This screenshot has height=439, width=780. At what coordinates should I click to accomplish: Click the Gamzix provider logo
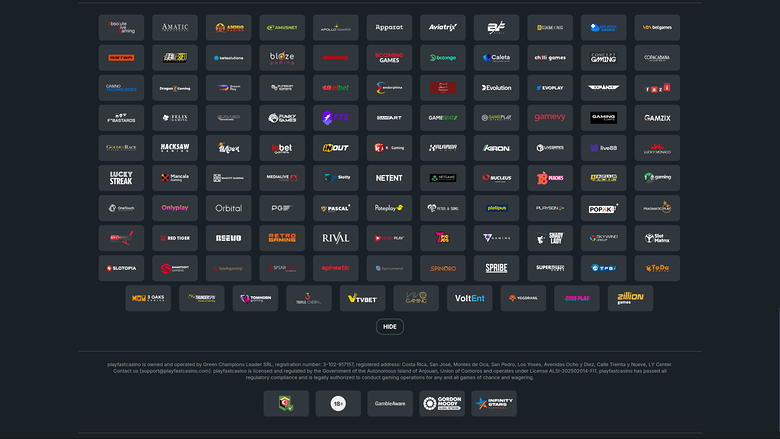[657, 118]
